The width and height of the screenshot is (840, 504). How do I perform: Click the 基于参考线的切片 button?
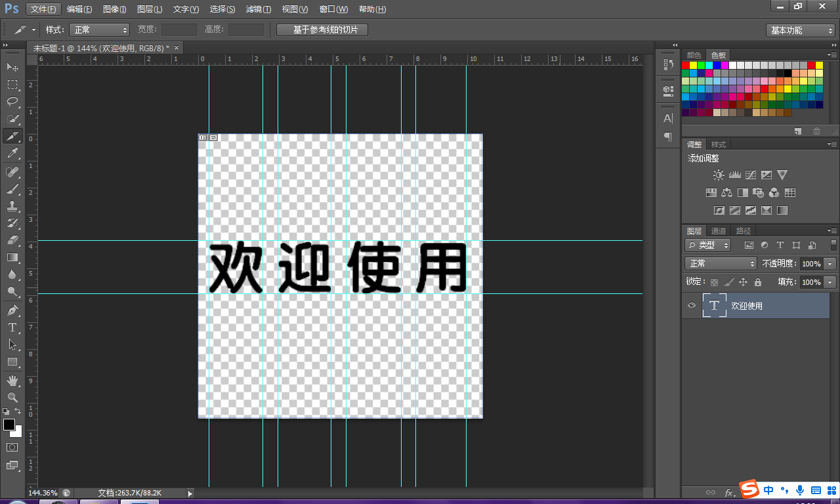[x=322, y=30]
